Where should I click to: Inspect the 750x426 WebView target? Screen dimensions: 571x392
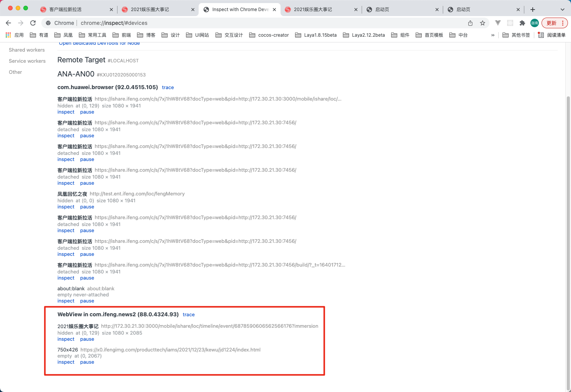(66, 362)
